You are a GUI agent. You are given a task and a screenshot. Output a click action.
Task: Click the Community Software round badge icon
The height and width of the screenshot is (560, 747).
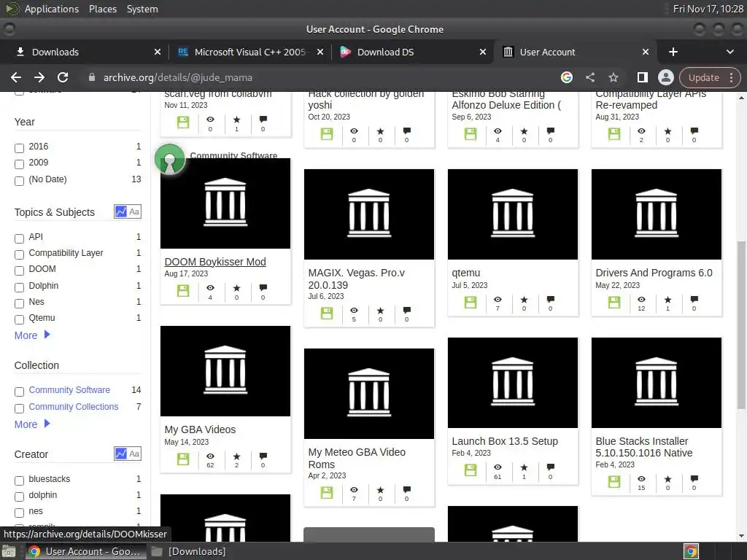click(x=169, y=160)
